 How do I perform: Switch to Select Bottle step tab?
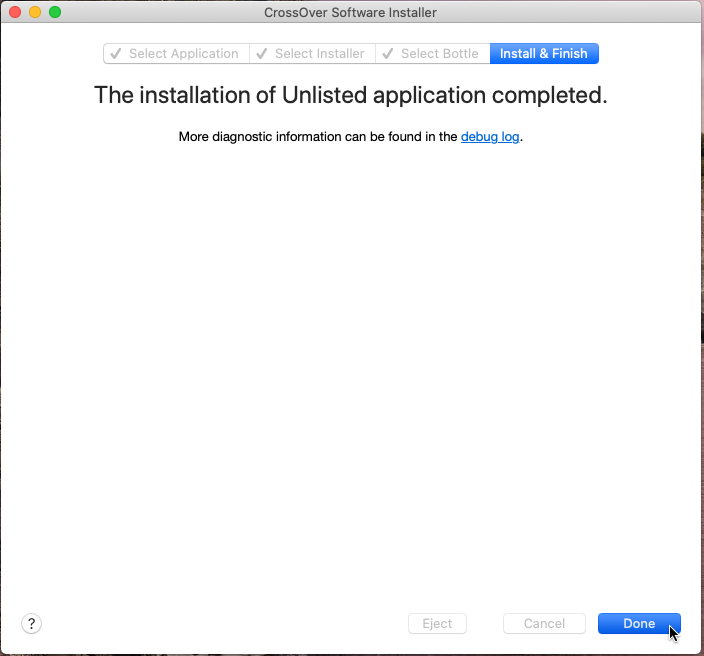click(433, 53)
